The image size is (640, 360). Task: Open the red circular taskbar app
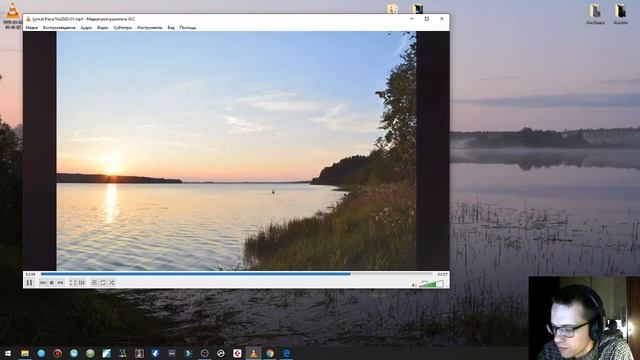58,353
